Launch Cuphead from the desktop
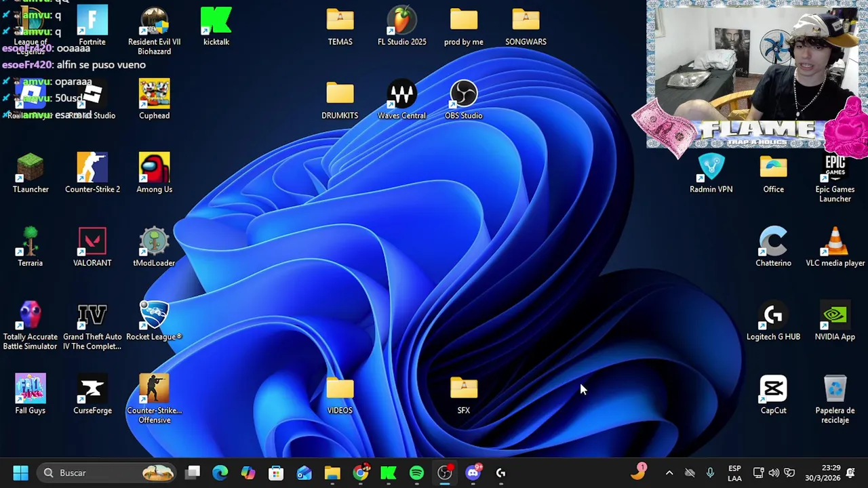The width and height of the screenshot is (868, 488). click(154, 99)
